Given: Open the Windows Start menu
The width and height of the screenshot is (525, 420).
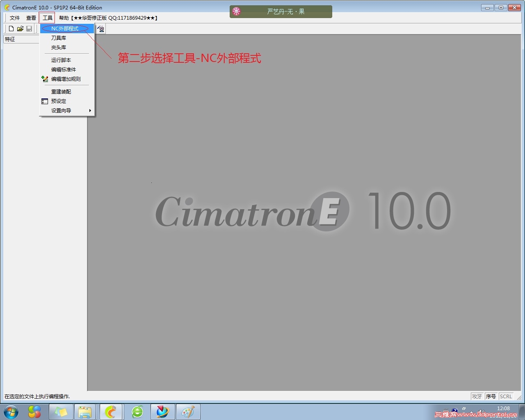Looking at the screenshot, I should (11, 412).
